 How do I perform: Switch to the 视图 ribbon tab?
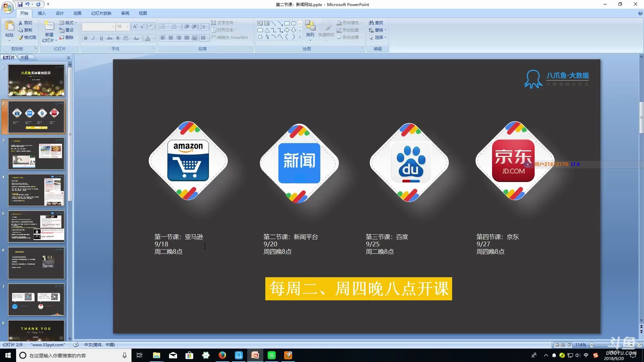(x=143, y=13)
